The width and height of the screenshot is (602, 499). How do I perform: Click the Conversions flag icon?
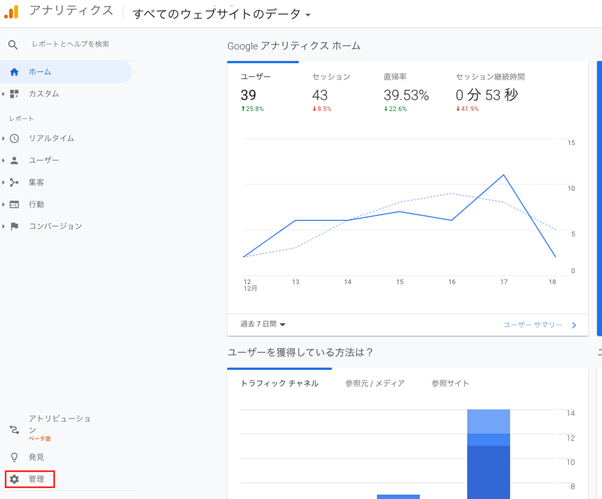pyautogui.click(x=14, y=226)
